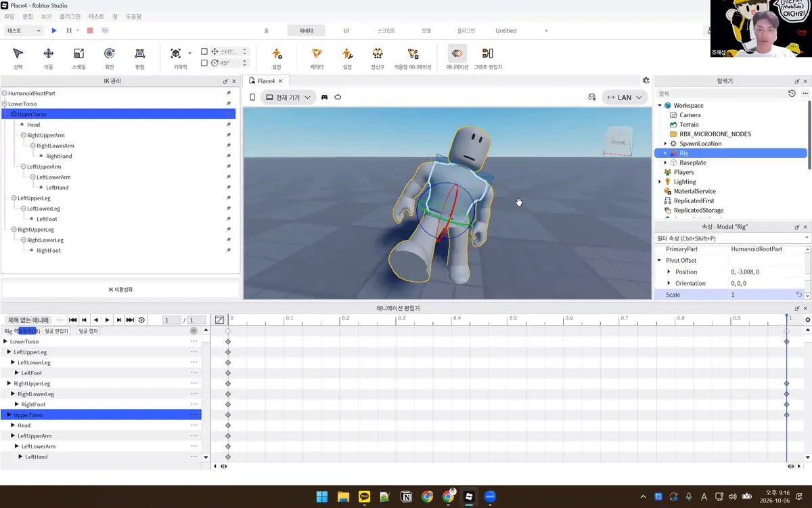Add a track with the plus button
Screen dimensions: 812x508
pyautogui.click(x=194, y=331)
